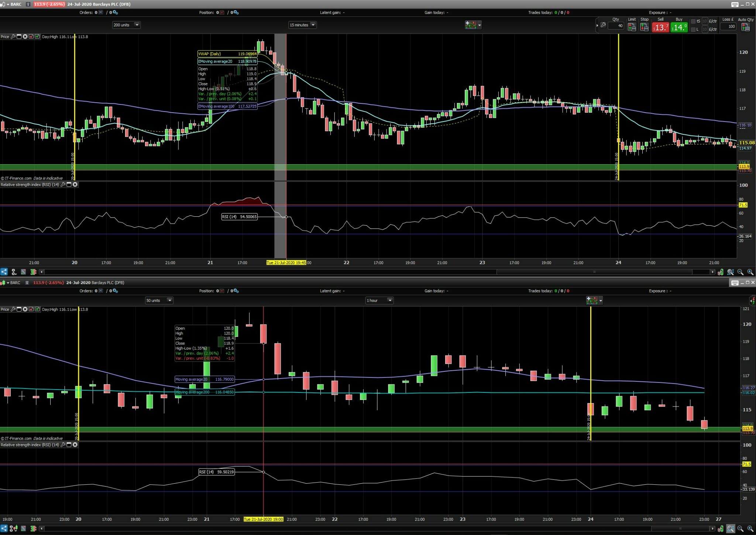Click zoom-in magnifier below top chart
Screen dimensions: 756x535
click(x=750, y=272)
